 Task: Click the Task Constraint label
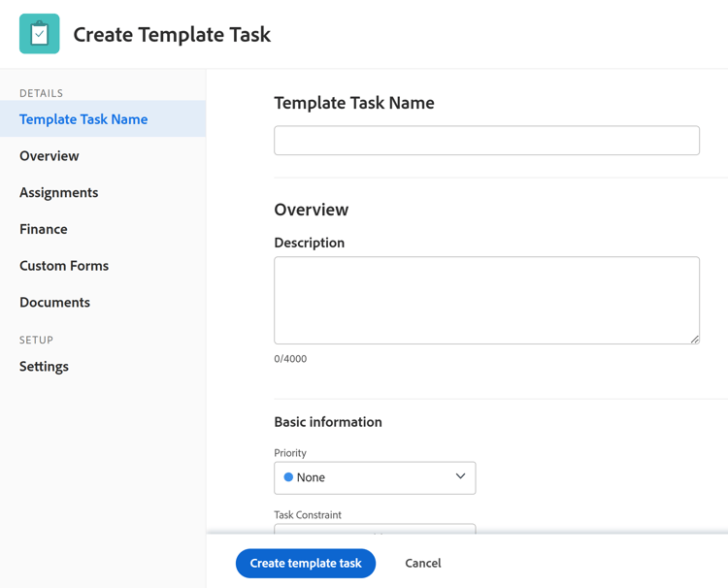coord(308,514)
